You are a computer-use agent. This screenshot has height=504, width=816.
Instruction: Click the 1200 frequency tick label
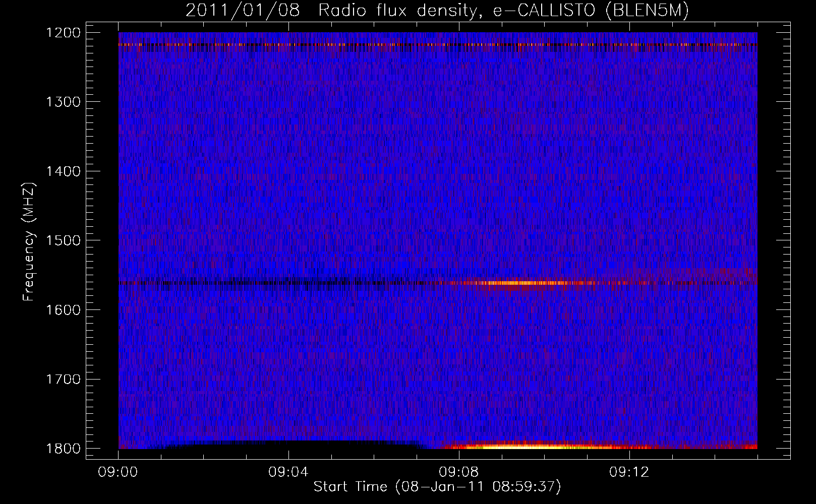click(x=63, y=33)
